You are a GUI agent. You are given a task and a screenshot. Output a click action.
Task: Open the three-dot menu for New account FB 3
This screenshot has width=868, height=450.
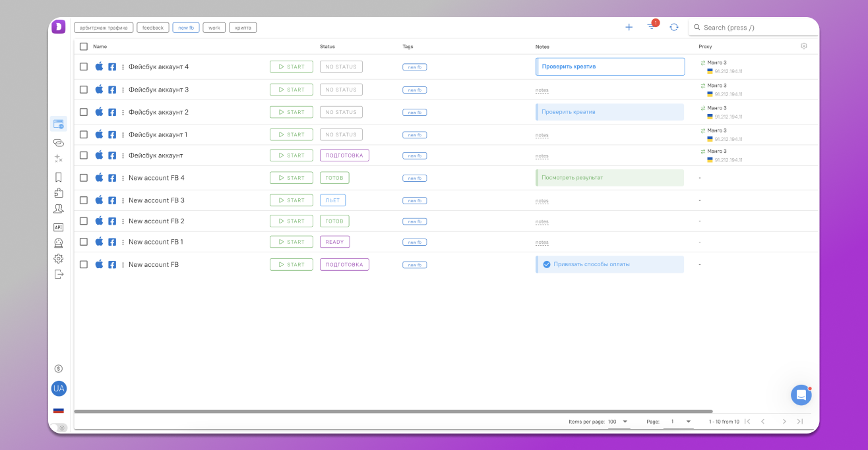123,200
